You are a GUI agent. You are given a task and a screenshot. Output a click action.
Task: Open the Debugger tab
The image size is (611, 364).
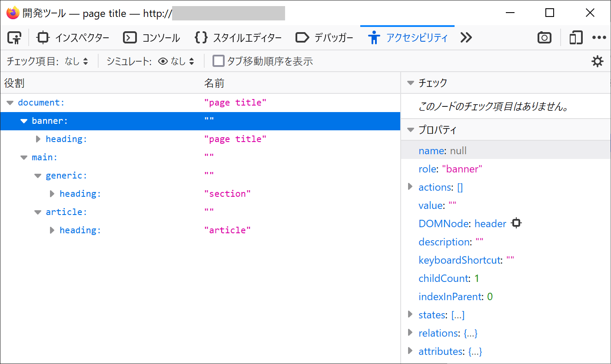pyautogui.click(x=324, y=38)
